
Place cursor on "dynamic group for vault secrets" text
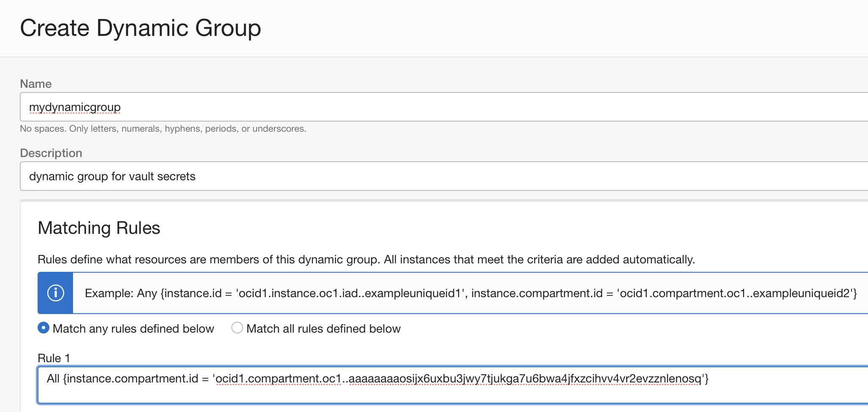tap(112, 176)
